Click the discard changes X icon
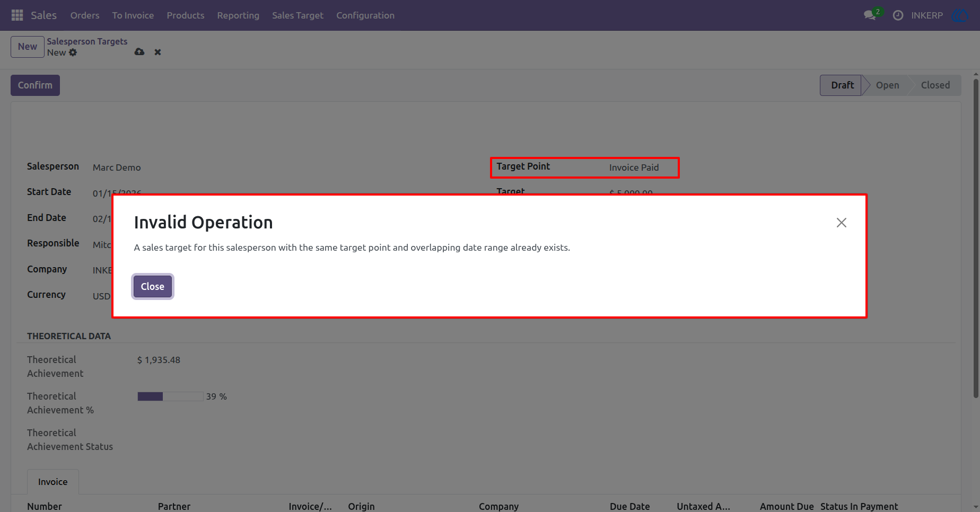This screenshot has width=980, height=512. (x=157, y=52)
